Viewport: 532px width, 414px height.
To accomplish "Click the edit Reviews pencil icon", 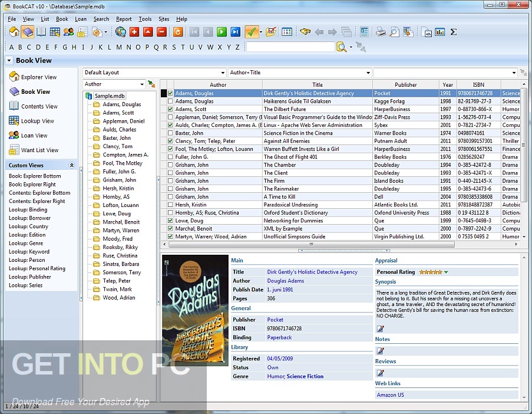I will [381, 373].
